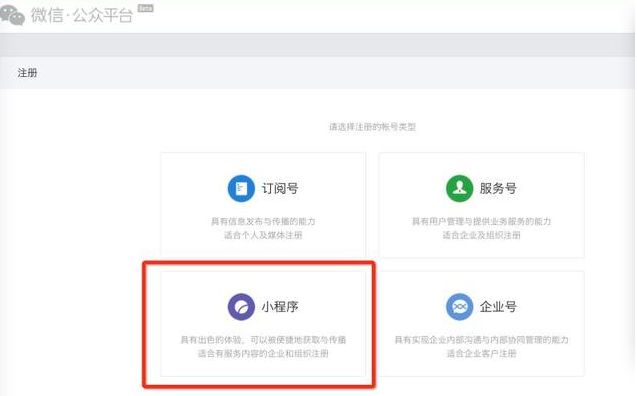Viewport: 637px width, 396px height.
Task: Click the 注册 heading label
Action: [x=28, y=73]
